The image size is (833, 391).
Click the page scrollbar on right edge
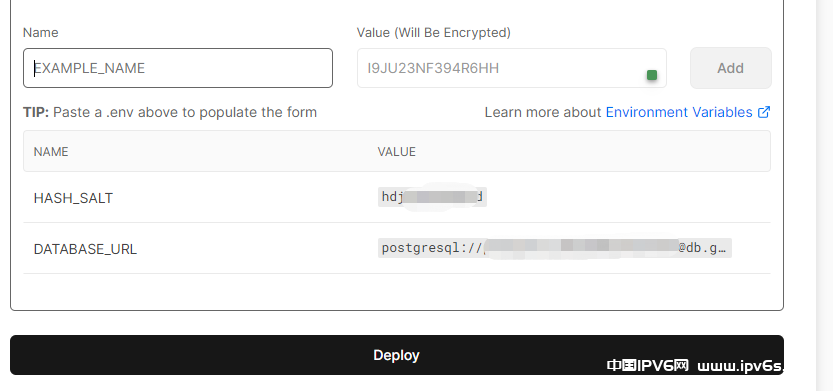coord(824,196)
